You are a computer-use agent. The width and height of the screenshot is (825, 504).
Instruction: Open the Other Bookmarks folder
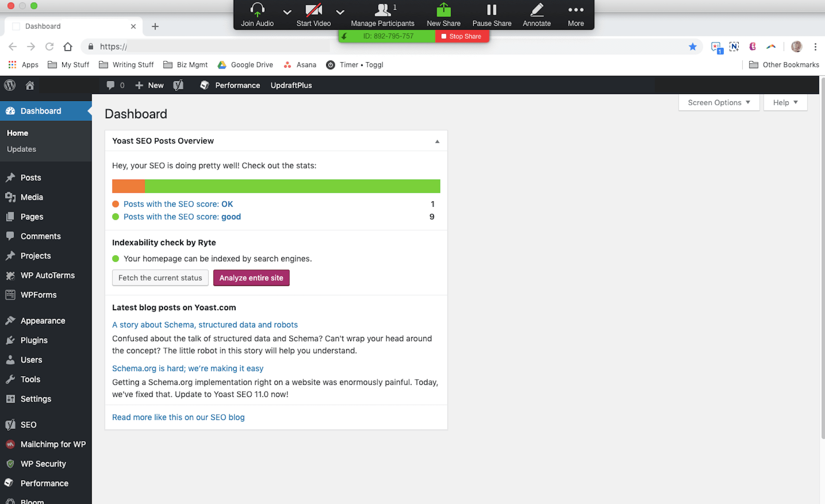point(784,65)
